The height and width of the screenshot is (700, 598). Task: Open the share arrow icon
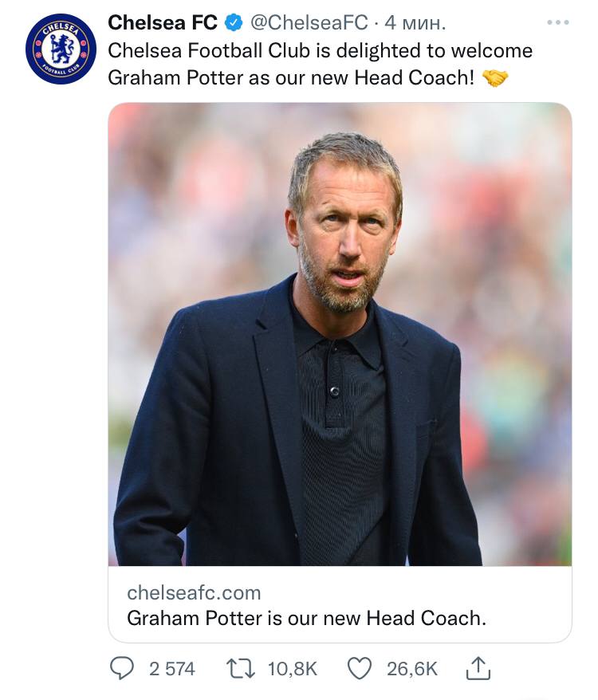coord(478,667)
